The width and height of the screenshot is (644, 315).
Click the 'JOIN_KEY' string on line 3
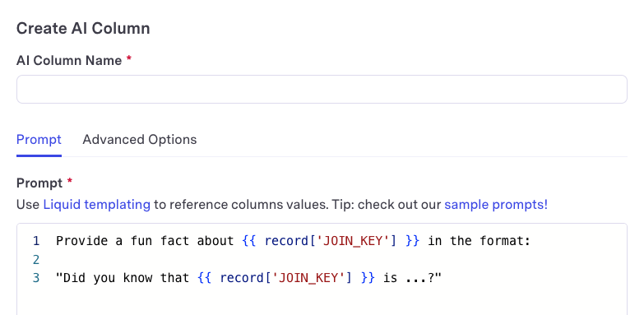point(308,278)
